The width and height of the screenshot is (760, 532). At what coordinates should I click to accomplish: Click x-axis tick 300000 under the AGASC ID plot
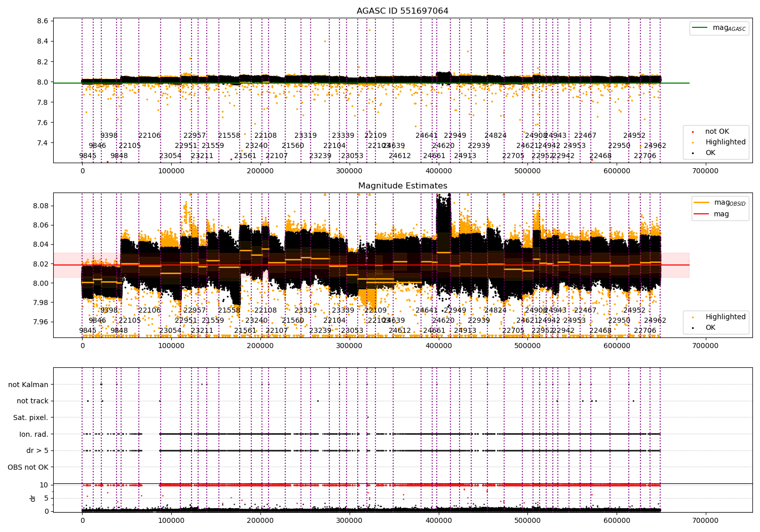click(350, 171)
